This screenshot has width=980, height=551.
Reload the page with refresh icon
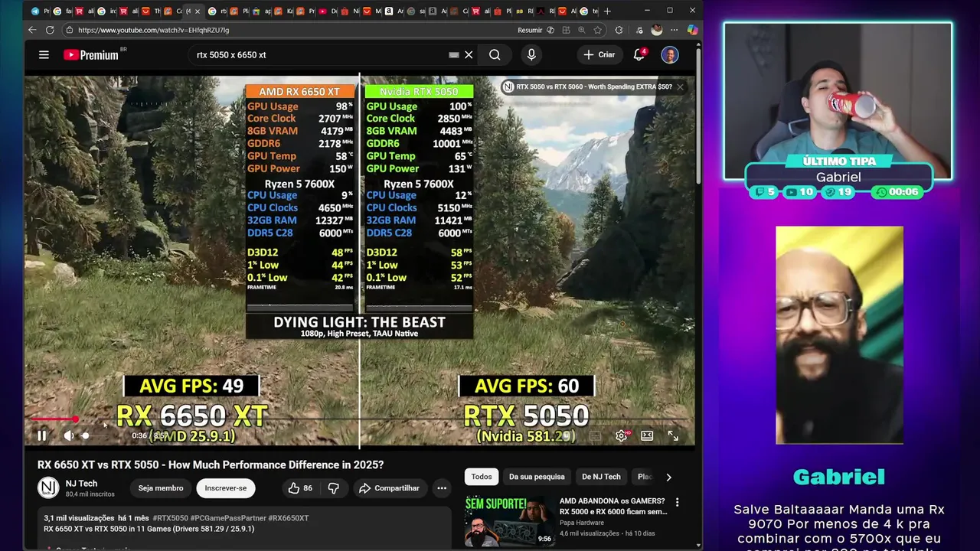pyautogui.click(x=50, y=30)
